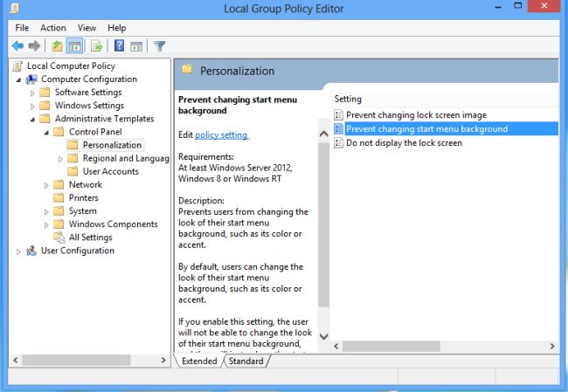The width and height of the screenshot is (568, 392).
Task: Click the User Configuration user icon
Action: [x=31, y=251]
